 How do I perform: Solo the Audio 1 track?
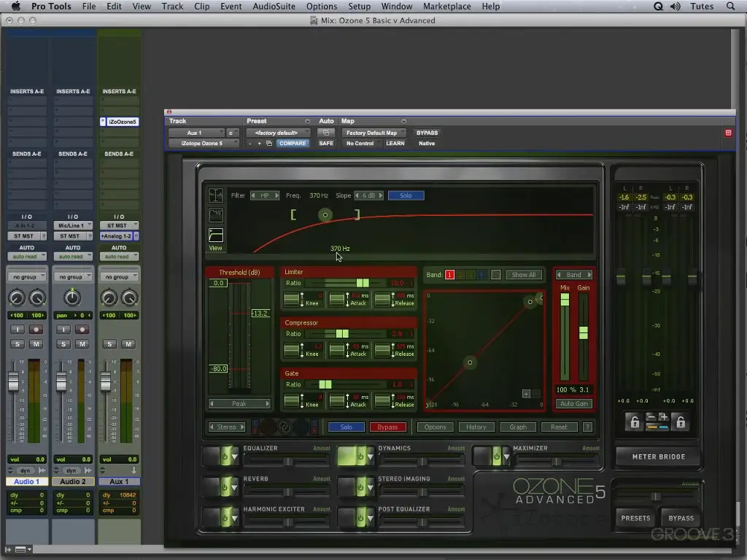18,344
